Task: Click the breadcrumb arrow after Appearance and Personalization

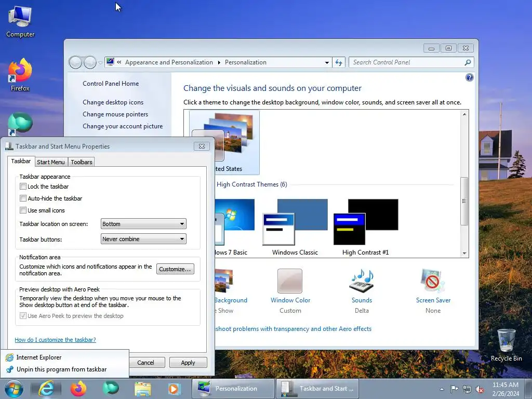Action: (219, 62)
